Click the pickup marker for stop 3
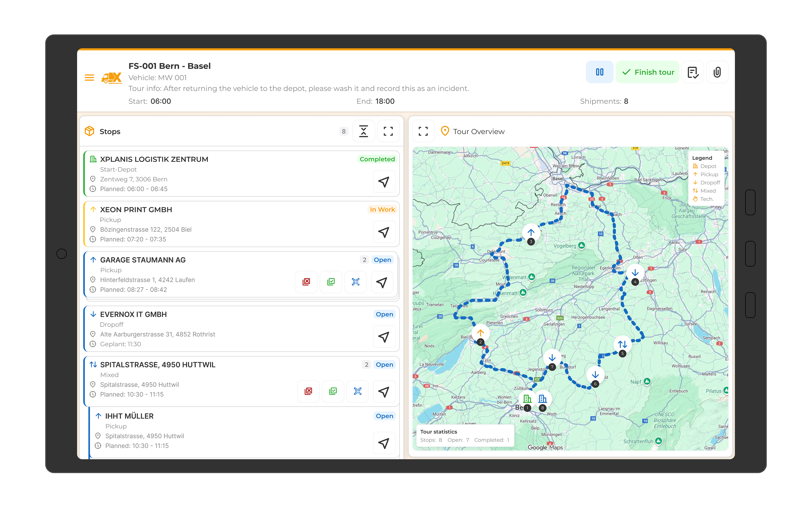 (x=531, y=232)
